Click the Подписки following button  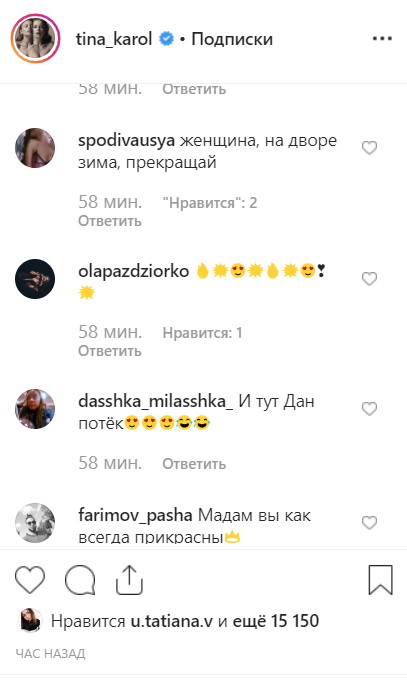coord(232,39)
